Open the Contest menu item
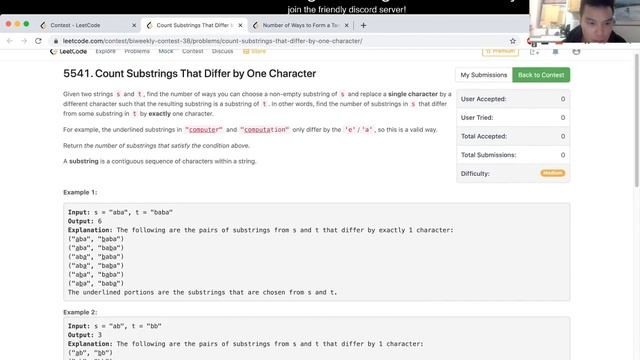Image resolution: width=640 pixels, height=360 pixels. [193, 51]
